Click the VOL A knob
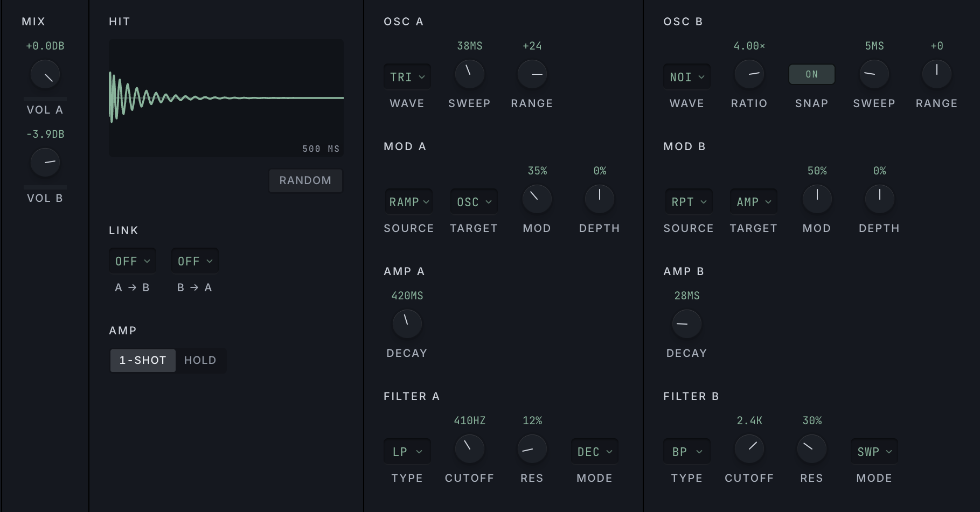The height and width of the screenshot is (512, 980). point(45,75)
